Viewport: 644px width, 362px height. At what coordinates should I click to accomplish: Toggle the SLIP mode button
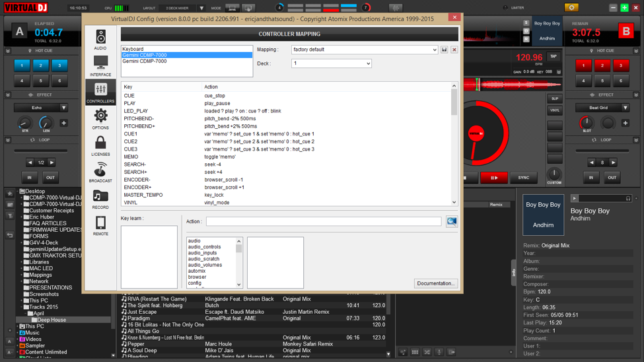coord(554,98)
